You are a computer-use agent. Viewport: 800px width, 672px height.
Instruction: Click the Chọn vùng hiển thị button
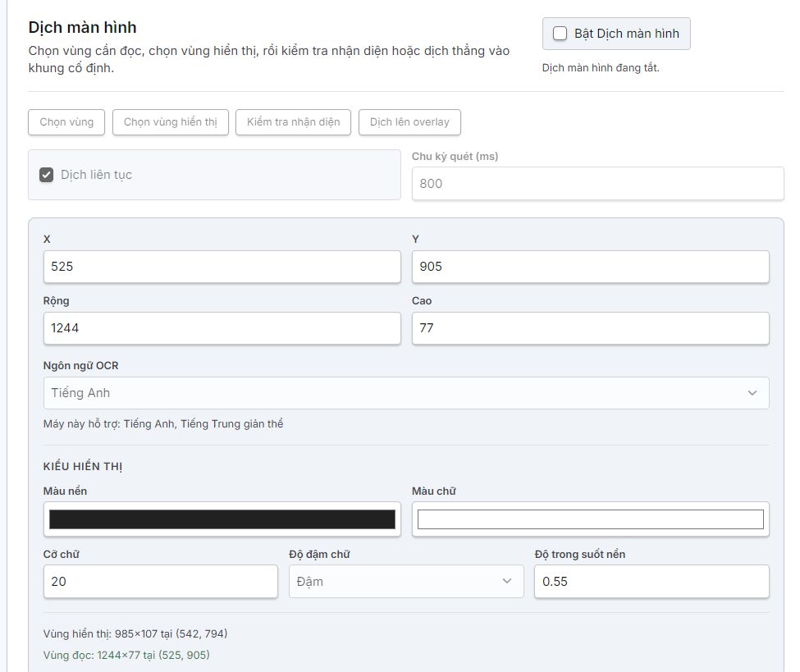(x=171, y=122)
